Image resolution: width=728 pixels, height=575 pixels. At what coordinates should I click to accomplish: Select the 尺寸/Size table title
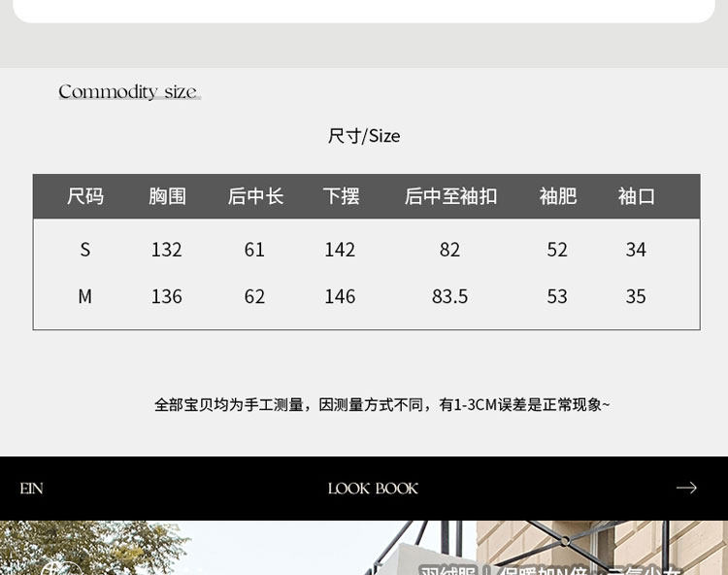click(364, 136)
